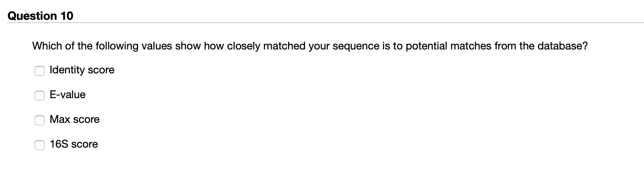This screenshot has width=644, height=174.
Task: Click the word "Question" in the heading
Action: [33, 16]
